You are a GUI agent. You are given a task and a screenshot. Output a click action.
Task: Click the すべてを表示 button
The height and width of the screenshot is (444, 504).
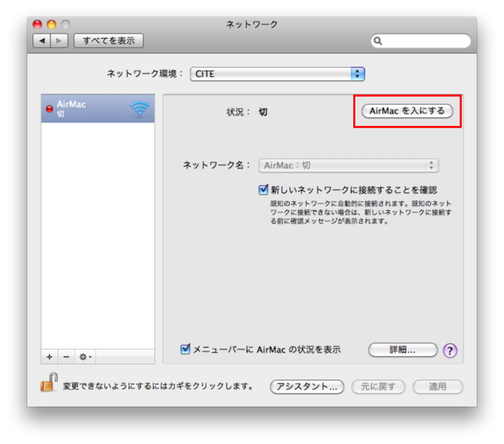pyautogui.click(x=108, y=41)
